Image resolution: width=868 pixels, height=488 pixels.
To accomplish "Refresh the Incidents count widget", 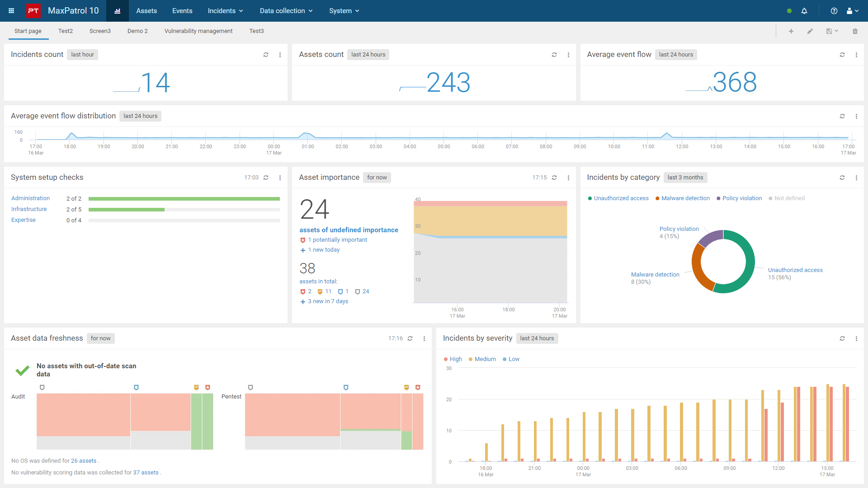I will (x=266, y=55).
